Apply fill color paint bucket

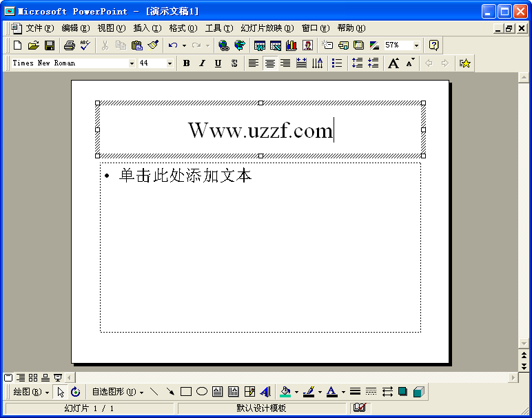(x=285, y=392)
